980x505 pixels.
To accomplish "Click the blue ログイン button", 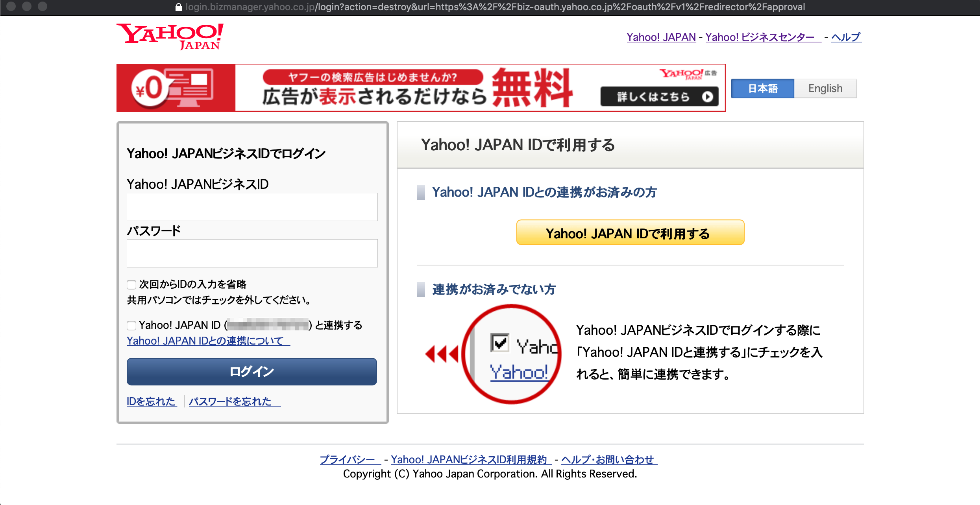I will click(x=252, y=372).
